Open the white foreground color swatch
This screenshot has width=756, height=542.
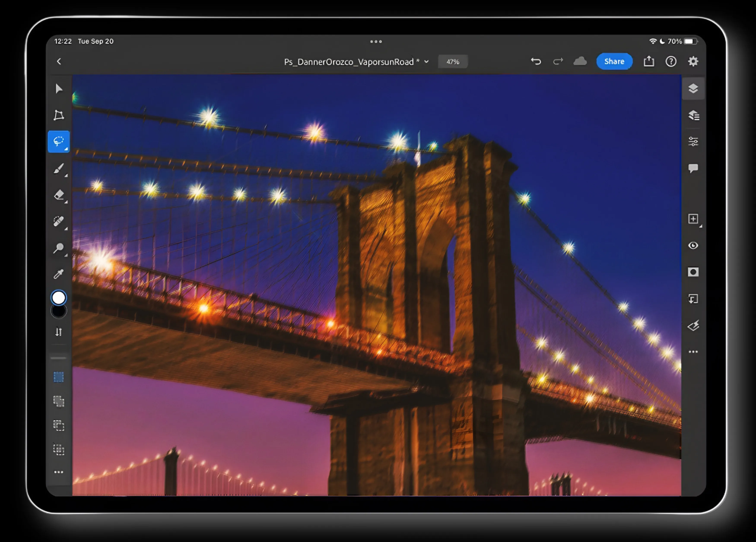59,298
